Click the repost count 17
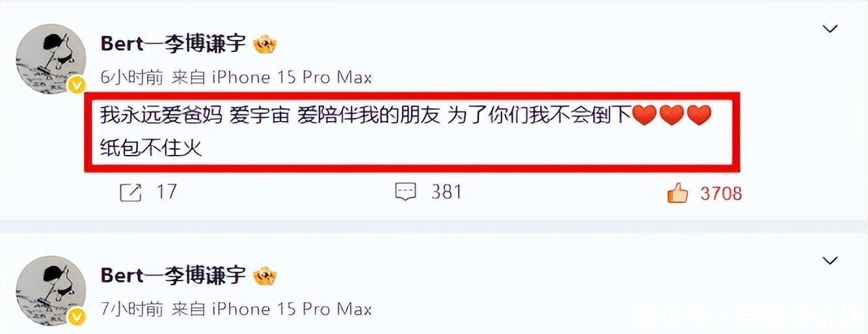Image resolution: width=868 pixels, height=334 pixels. 167,192
